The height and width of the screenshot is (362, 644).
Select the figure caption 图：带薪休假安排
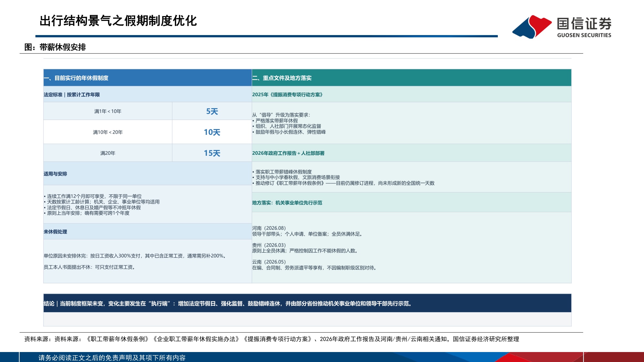[x=55, y=47]
